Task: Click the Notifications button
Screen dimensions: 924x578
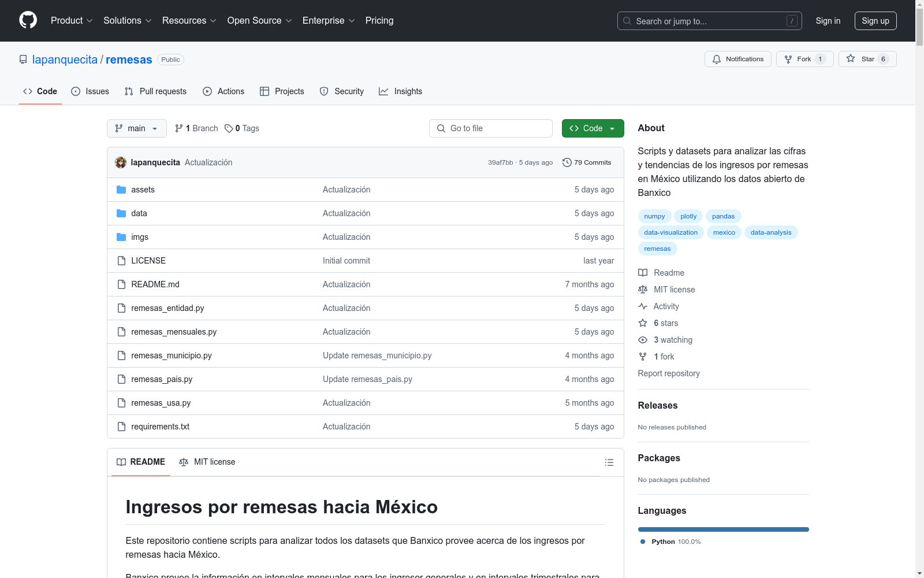Action: pyautogui.click(x=738, y=59)
